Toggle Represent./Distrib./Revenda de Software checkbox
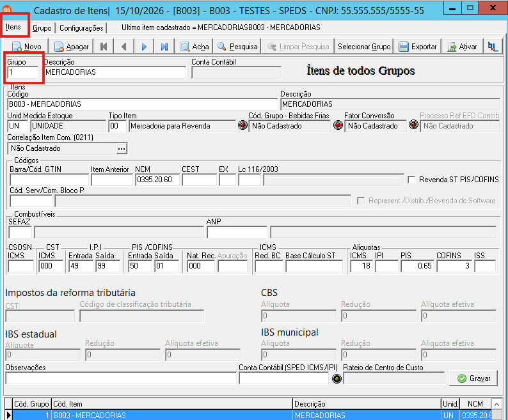508x420 pixels. (x=361, y=201)
